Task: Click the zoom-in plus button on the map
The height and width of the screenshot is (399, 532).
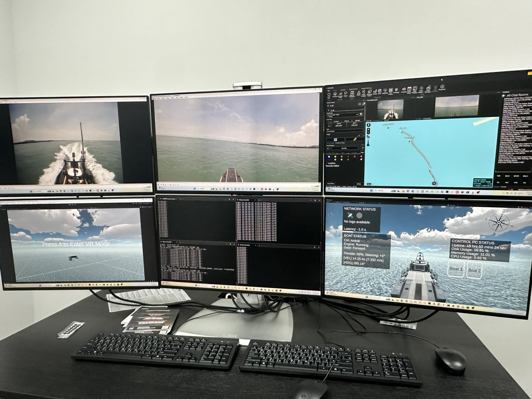Action: pos(369,130)
